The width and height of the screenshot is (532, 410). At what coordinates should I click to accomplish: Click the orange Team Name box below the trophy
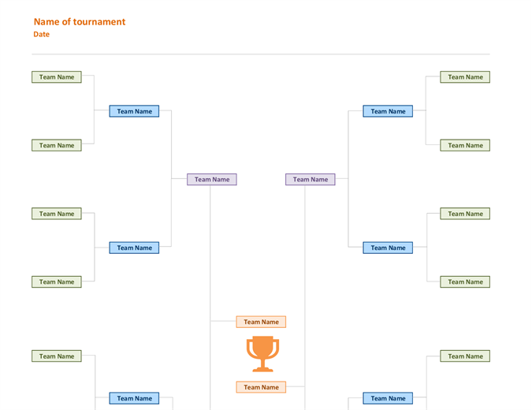tap(261, 387)
